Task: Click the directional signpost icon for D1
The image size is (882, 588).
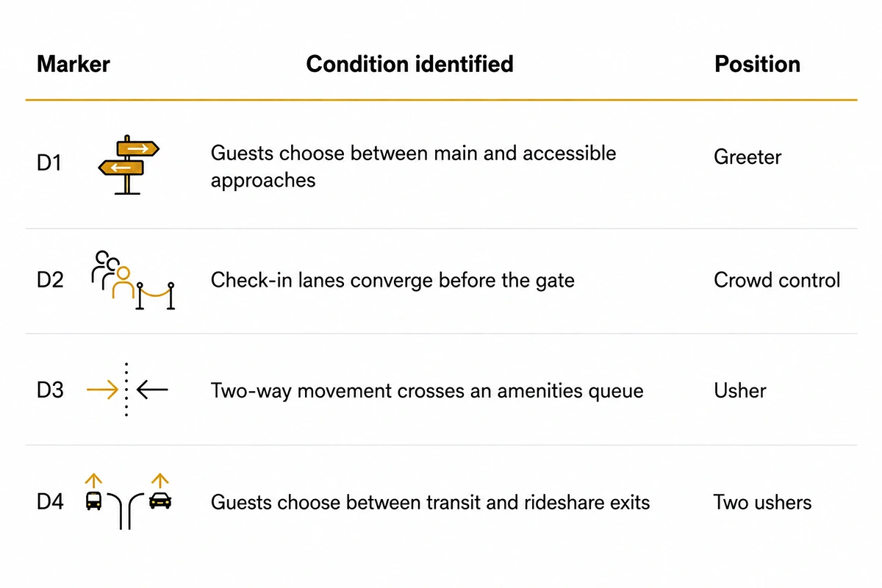Action: pyautogui.click(x=129, y=165)
